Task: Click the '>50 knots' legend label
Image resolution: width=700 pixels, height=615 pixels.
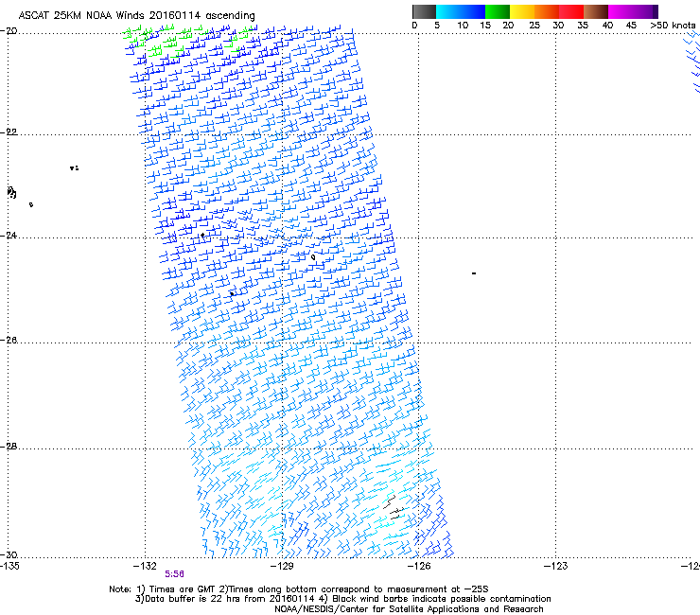Action: [673, 26]
